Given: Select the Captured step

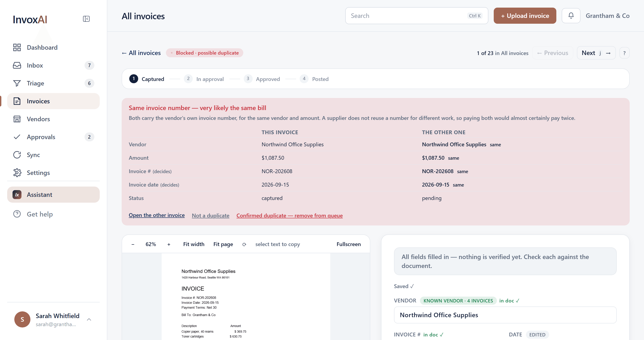Looking at the screenshot, I should coord(147,79).
